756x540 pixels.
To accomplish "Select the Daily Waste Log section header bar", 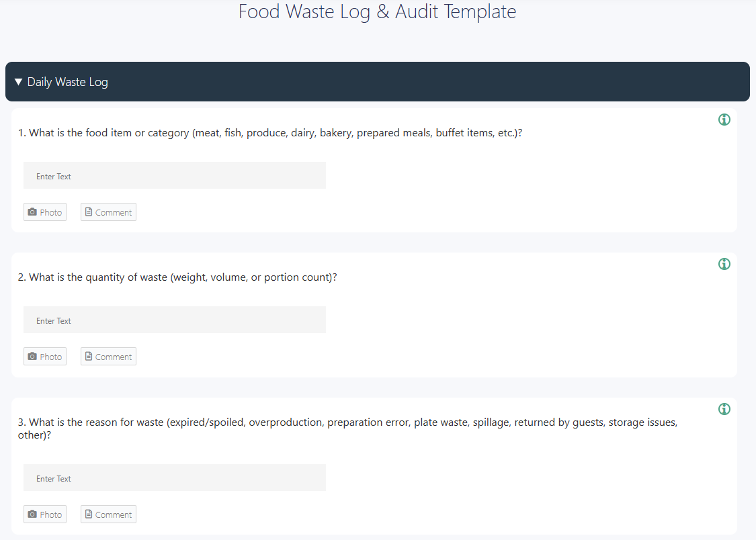I will coord(378,81).
